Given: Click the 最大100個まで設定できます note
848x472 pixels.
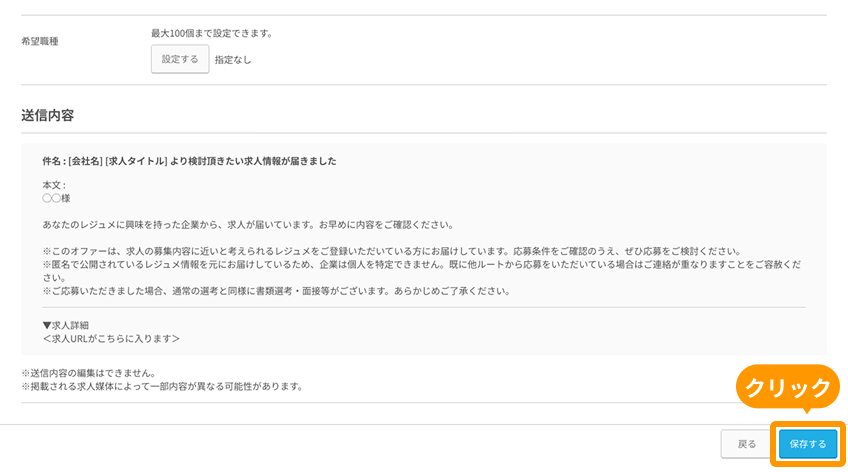Looking at the screenshot, I should coord(212,34).
